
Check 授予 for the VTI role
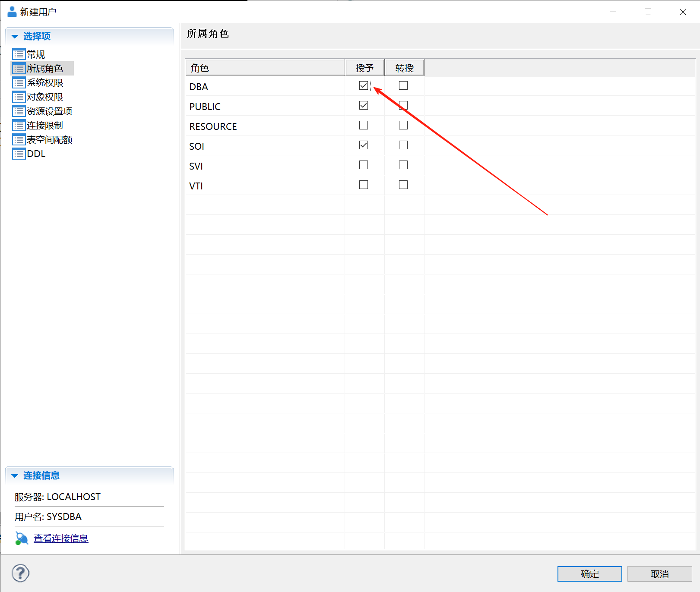(x=364, y=185)
